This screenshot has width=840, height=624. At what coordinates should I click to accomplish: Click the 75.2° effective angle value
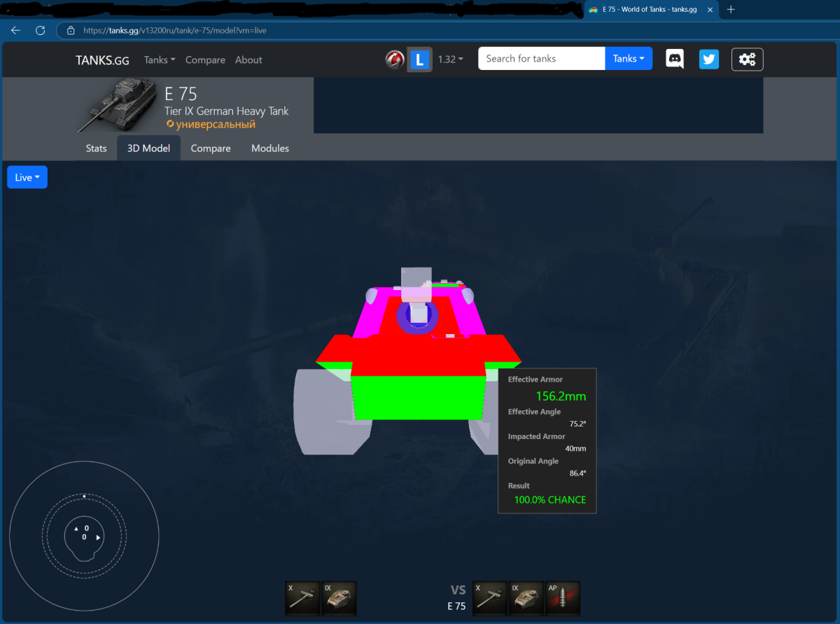(x=577, y=424)
